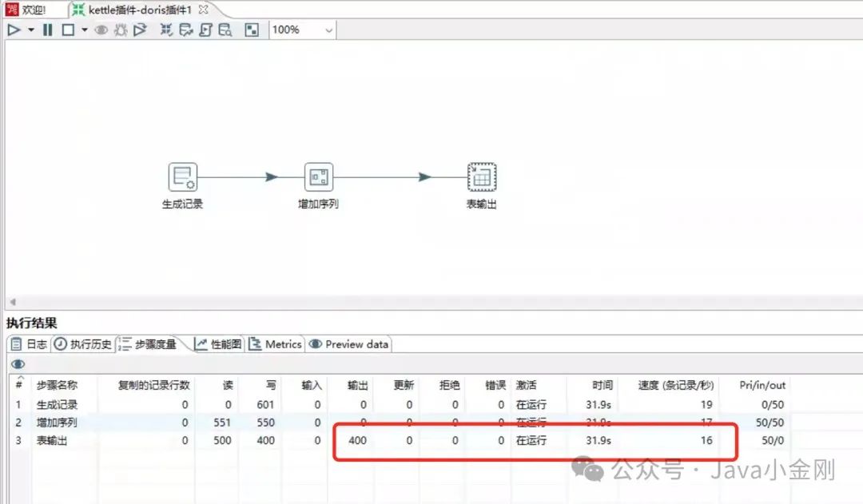Sort by the 写 column header

pos(271,385)
